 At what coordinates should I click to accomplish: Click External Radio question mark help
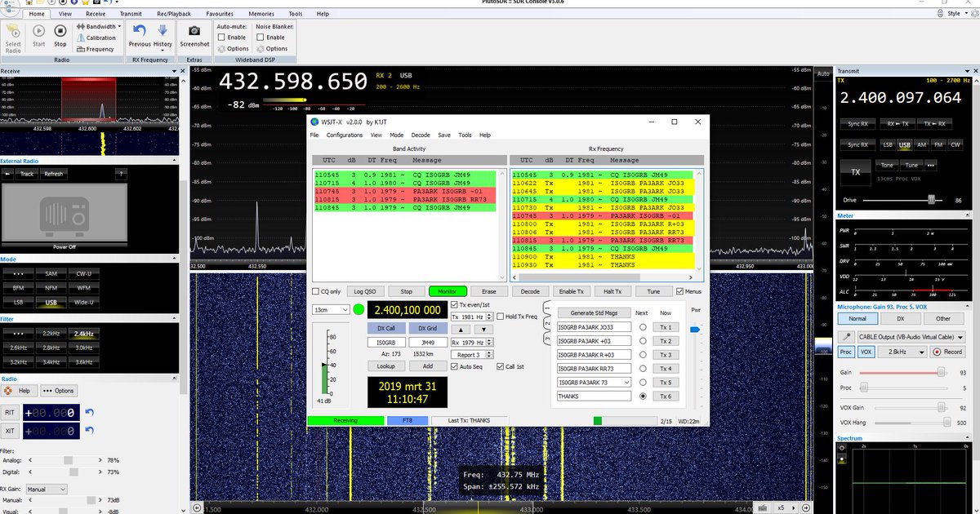(121, 174)
